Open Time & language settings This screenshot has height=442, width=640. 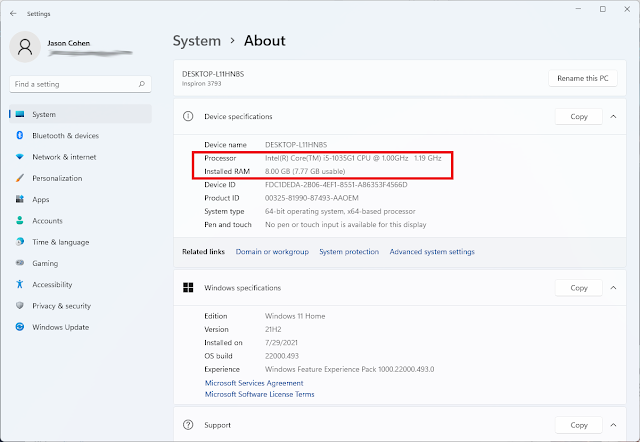tap(80, 242)
